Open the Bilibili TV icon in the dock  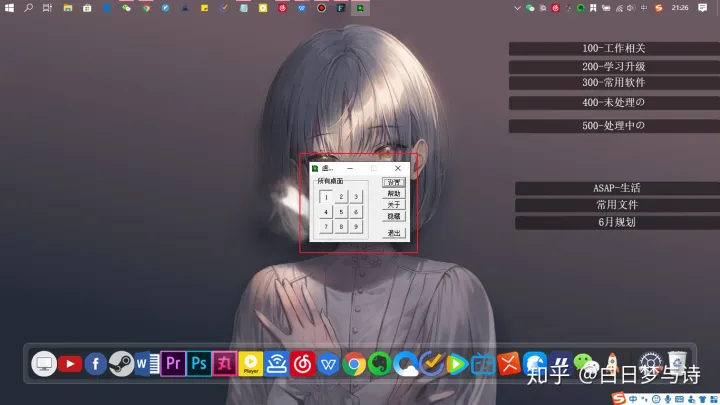(483, 364)
